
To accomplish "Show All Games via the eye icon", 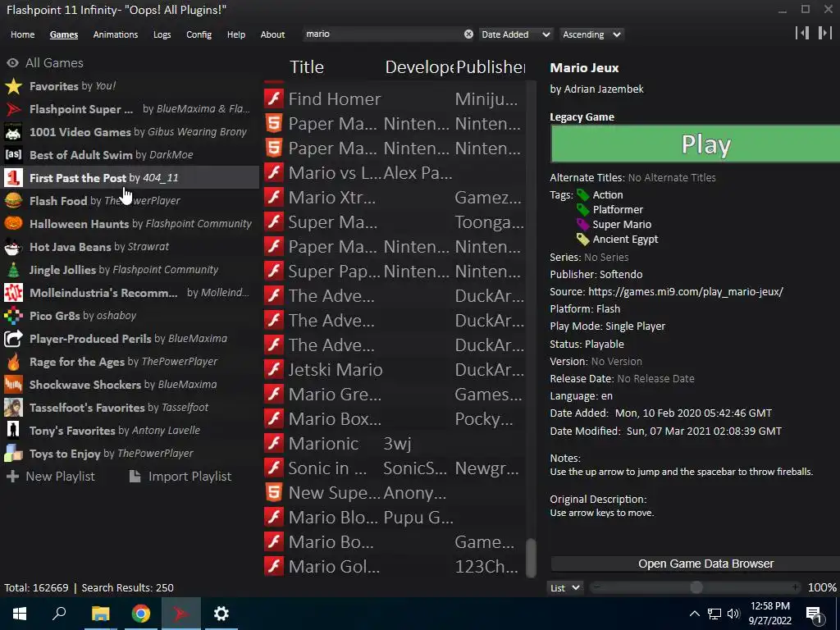I will [x=12, y=63].
